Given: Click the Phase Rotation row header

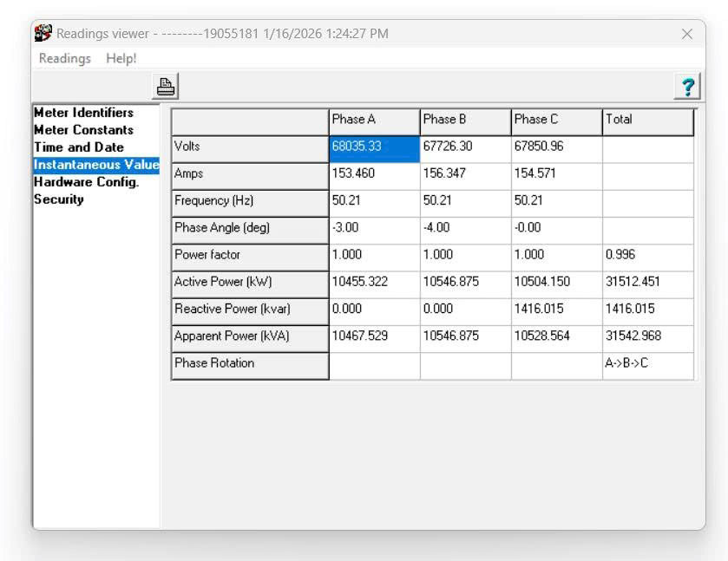Looking at the screenshot, I should tap(250, 363).
